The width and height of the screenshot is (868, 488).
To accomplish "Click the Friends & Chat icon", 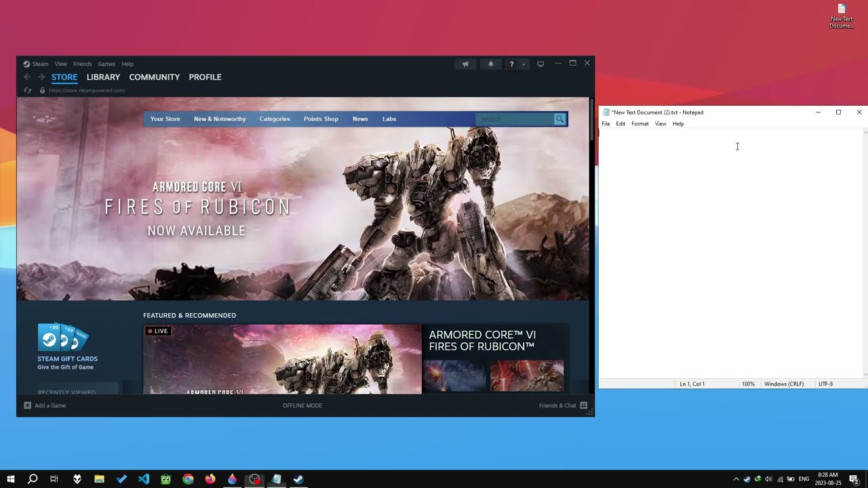I will pyautogui.click(x=583, y=405).
